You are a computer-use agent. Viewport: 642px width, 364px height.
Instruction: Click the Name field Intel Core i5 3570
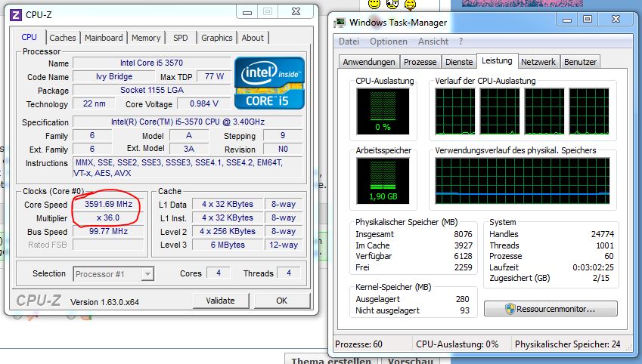point(151,63)
